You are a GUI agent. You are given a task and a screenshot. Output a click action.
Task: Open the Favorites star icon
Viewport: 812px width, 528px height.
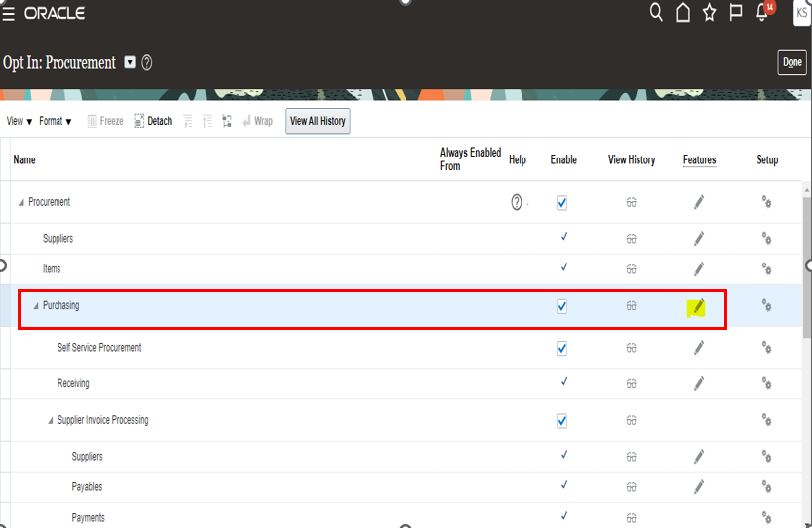tap(709, 13)
